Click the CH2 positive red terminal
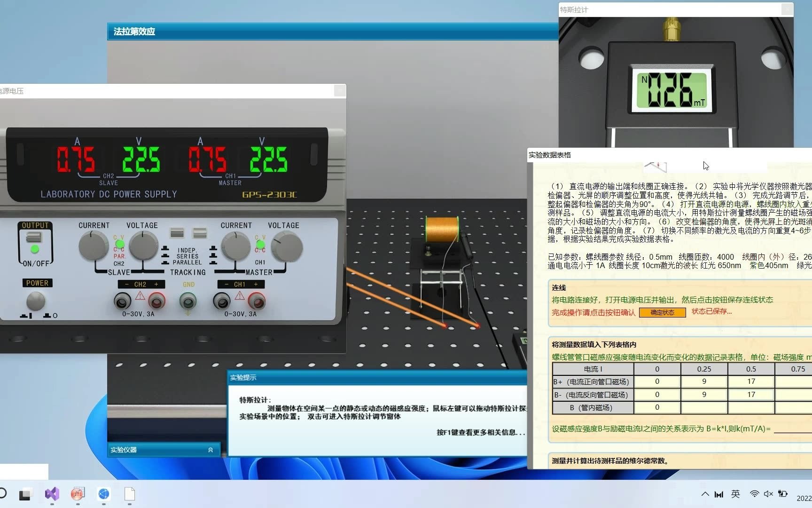Screen dimensions: 812x508 [157, 300]
